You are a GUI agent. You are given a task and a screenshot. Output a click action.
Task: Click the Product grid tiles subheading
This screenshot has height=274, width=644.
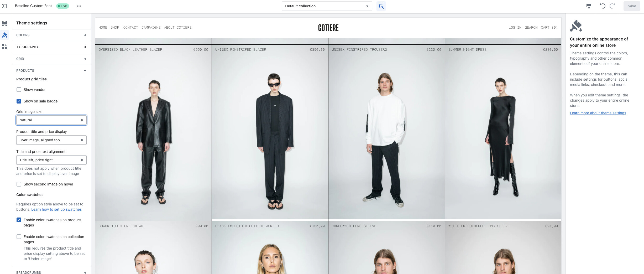(32, 79)
